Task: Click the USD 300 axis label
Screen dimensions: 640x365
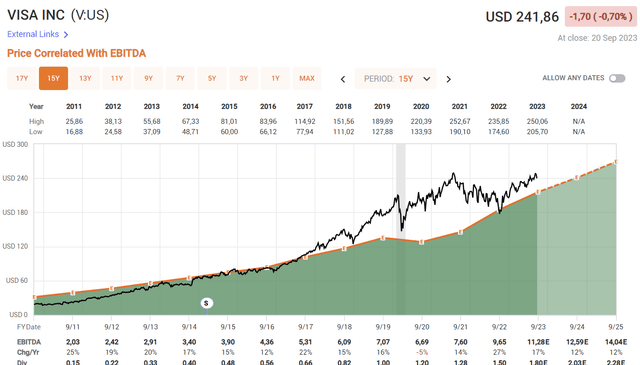Action: pos(15,145)
